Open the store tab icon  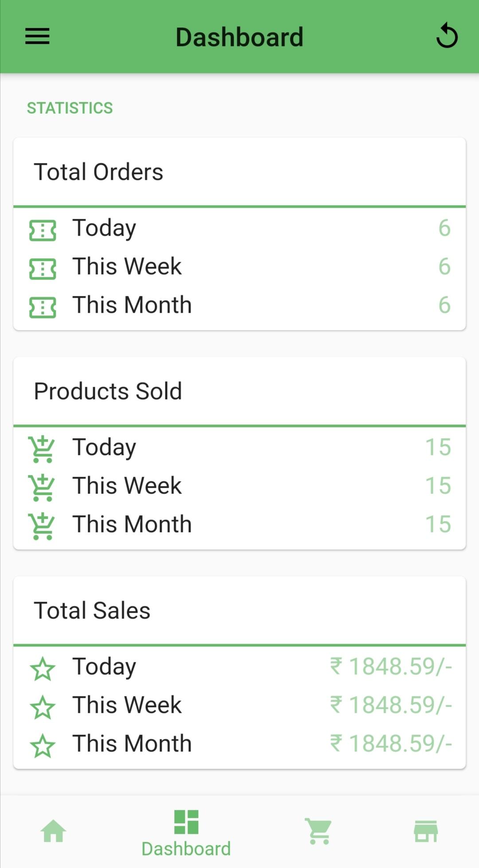[426, 831]
